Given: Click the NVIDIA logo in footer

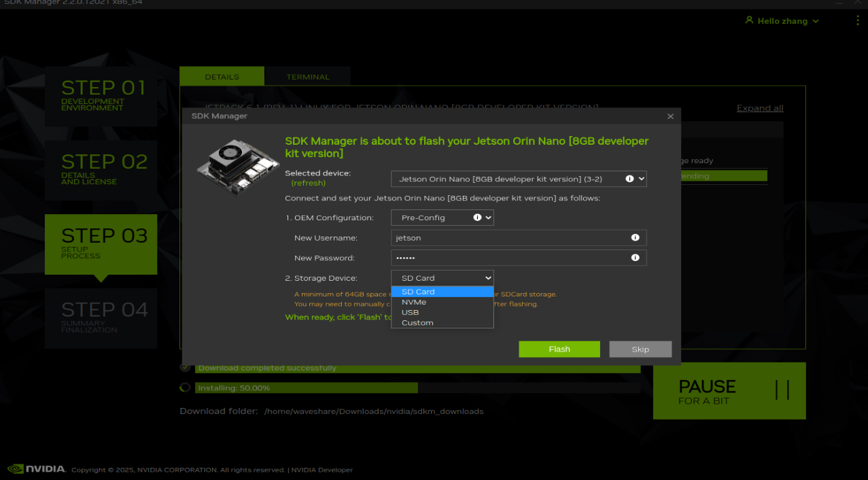Looking at the screenshot, I should point(37,469).
